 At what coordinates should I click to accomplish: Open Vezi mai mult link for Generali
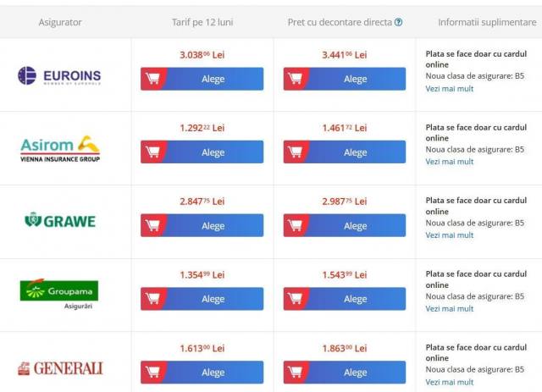(x=449, y=382)
